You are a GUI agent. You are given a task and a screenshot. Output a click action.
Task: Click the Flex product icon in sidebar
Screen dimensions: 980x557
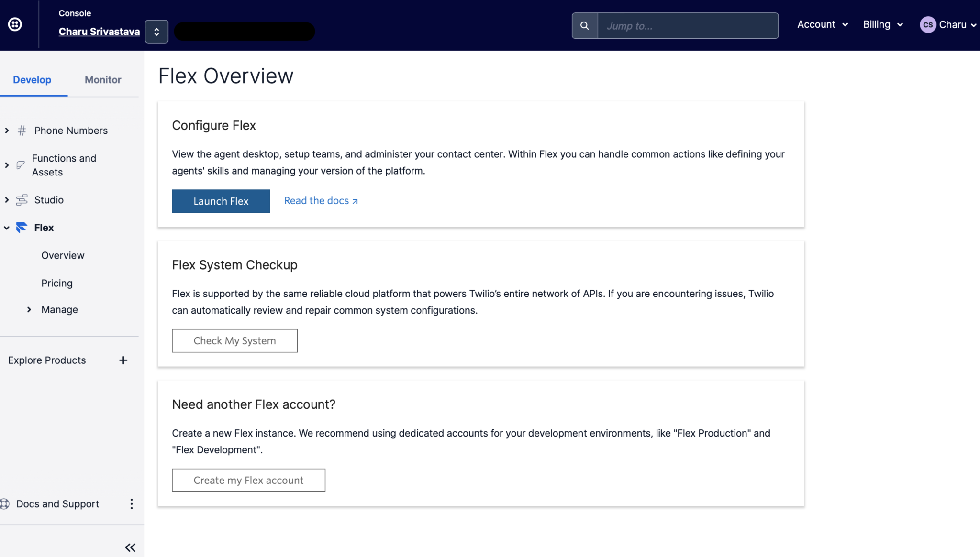coord(21,228)
